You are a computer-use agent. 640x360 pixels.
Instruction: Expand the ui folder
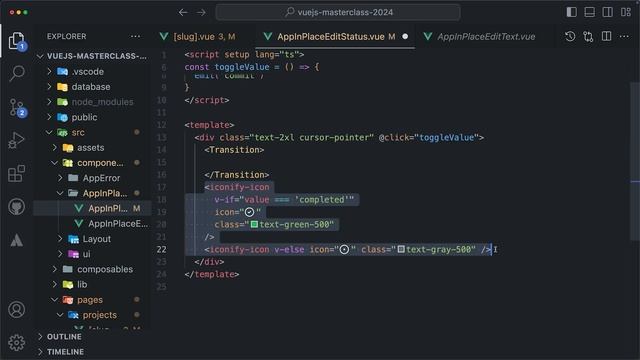(x=92, y=254)
